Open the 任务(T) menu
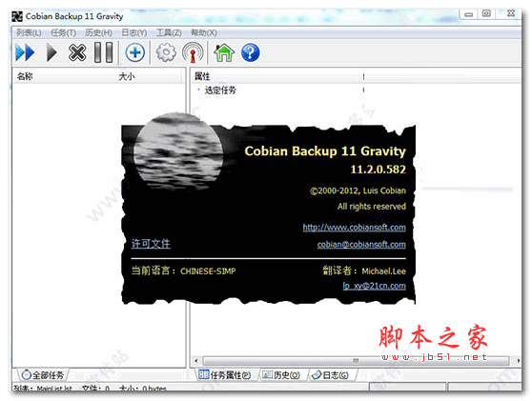 [63, 33]
